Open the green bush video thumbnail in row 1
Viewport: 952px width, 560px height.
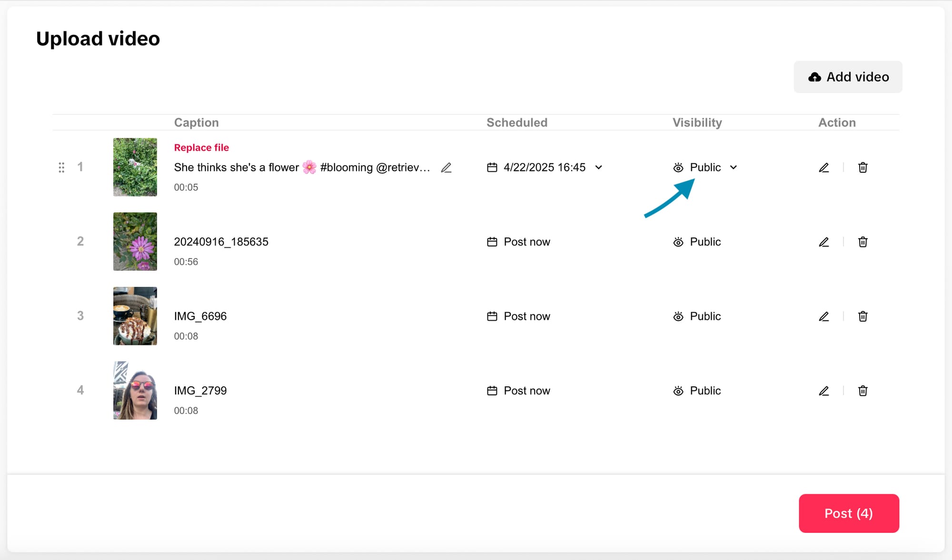[x=135, y=167]
